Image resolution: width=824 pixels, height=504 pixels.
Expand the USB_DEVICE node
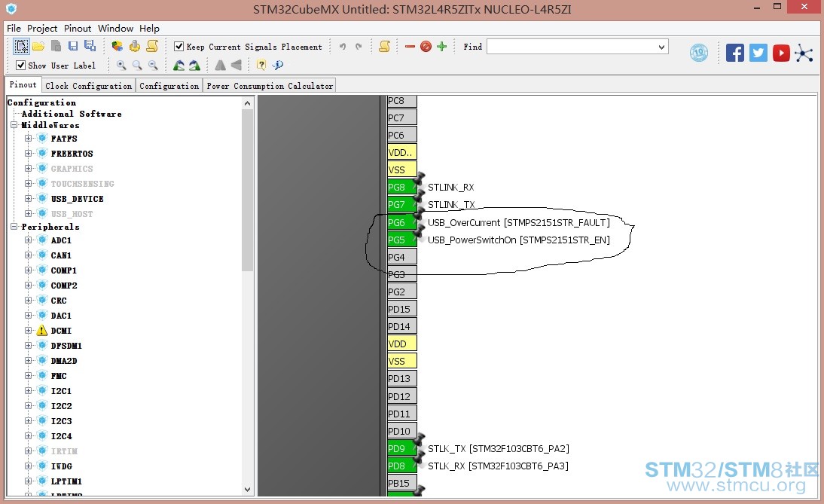click(x=29, y=199)
